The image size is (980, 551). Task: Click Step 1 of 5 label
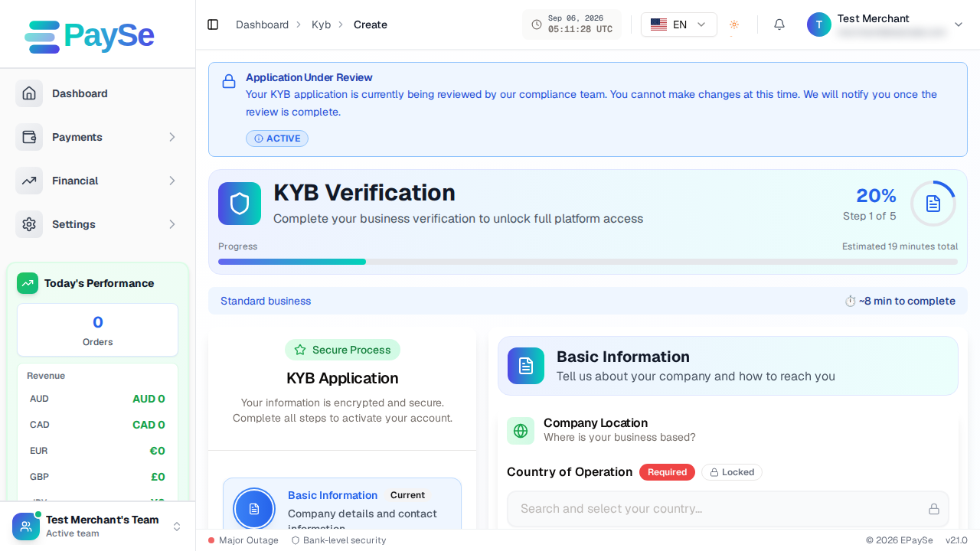870,216
